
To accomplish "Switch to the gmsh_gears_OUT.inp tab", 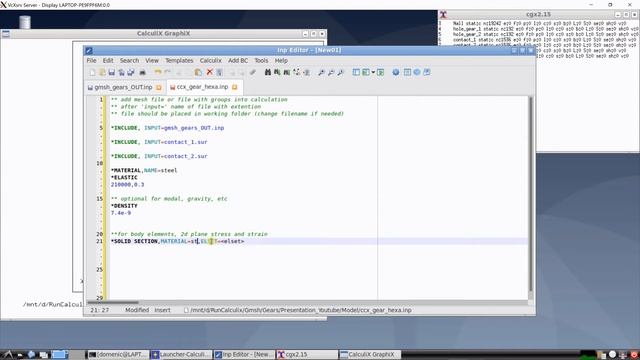I will 123,87.
